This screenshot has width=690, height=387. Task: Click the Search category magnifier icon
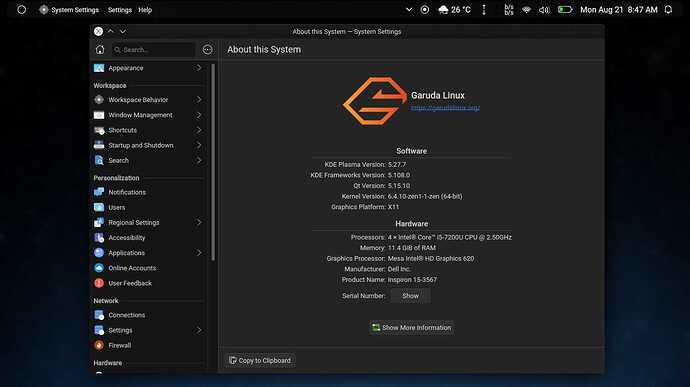pyautogui.click(x=99, y=161)
